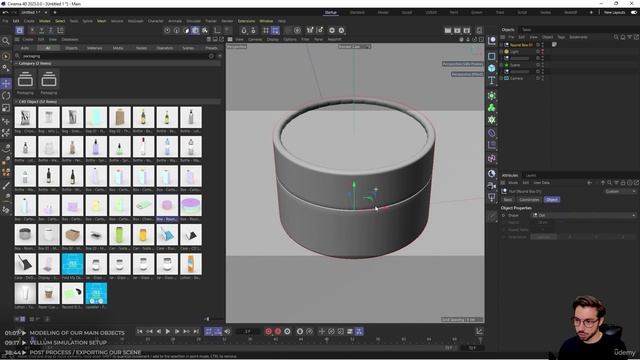Filter asset browser by Objects
This screenshot has width=640, height=360.
71,48
